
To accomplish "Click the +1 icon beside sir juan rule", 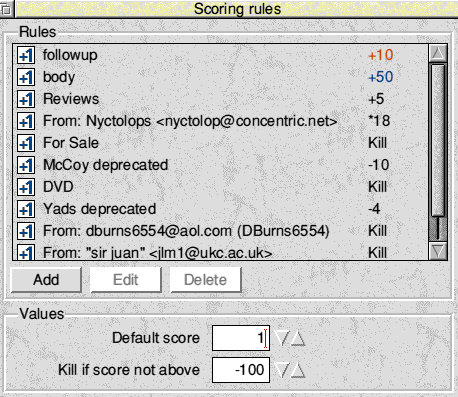I will pos(26,252).
